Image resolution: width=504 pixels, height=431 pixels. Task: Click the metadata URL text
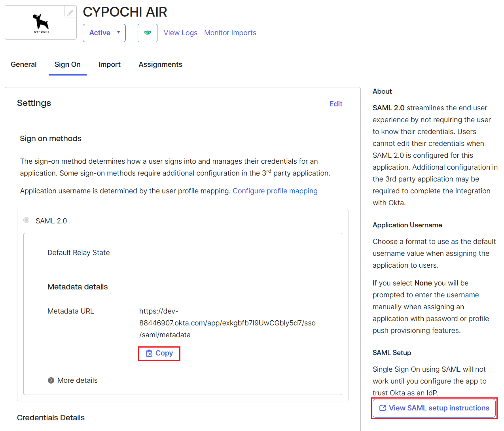(x=227, y=323)
